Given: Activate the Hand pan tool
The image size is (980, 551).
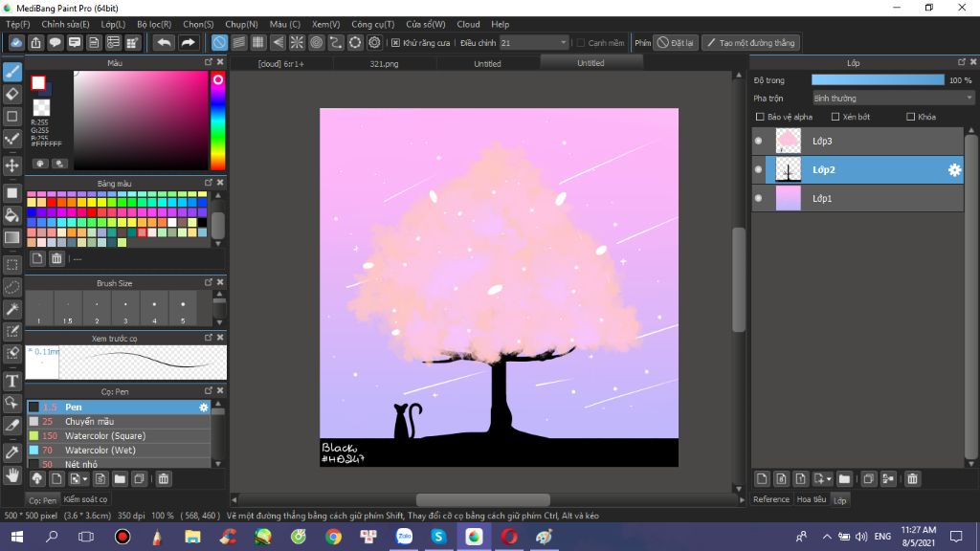Looking at the screenshot, I should coord(12,474).
